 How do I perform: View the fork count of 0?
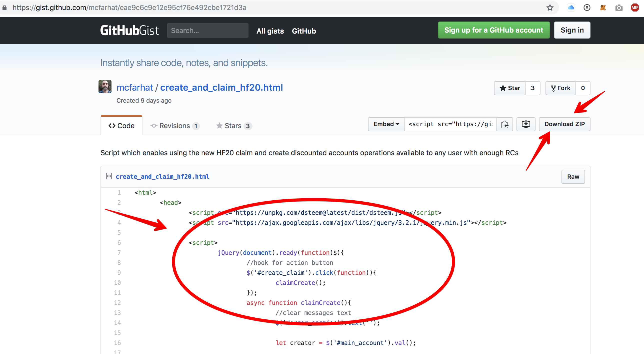click(x=583, y=88)
